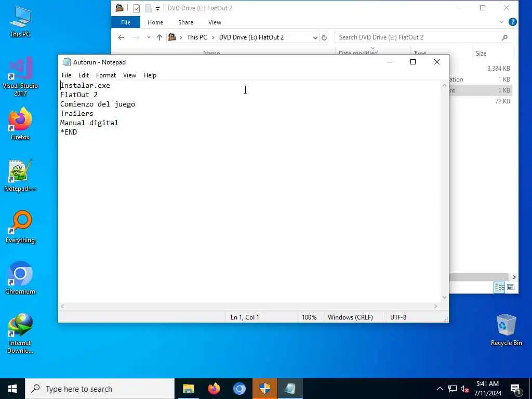The height and width of the screenshot is (399, 532).
Task: Select the Notepad++ desktop shortcut
Action: 20,176
